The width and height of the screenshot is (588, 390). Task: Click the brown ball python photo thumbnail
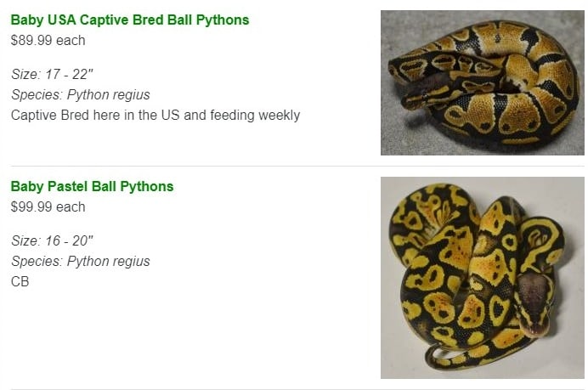point(483,82)
